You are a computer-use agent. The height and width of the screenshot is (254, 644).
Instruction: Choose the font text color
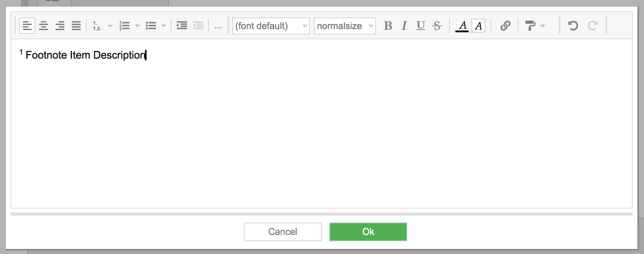coord(462,26)
